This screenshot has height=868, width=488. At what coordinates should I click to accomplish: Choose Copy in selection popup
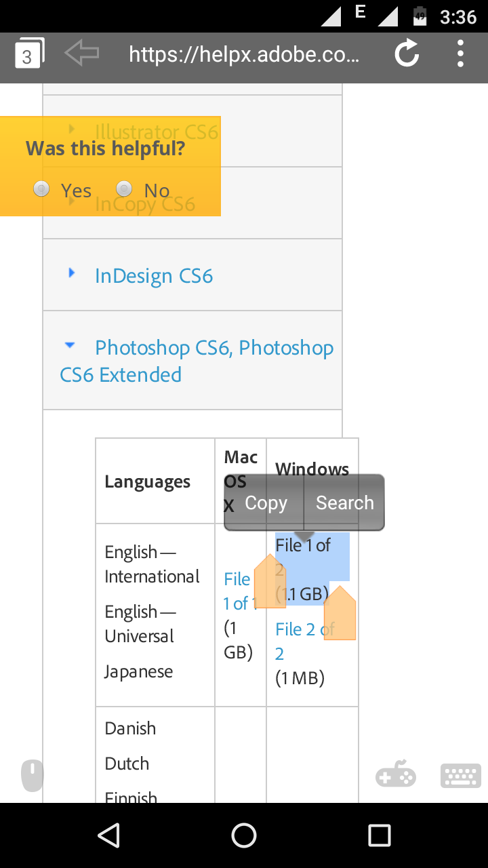(266, 502)
